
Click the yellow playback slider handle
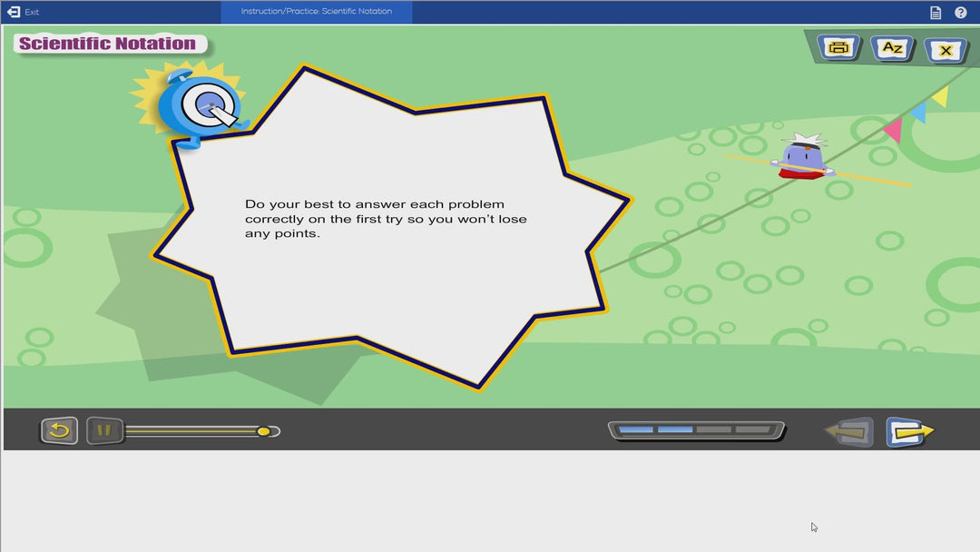[x=263, y=431]
